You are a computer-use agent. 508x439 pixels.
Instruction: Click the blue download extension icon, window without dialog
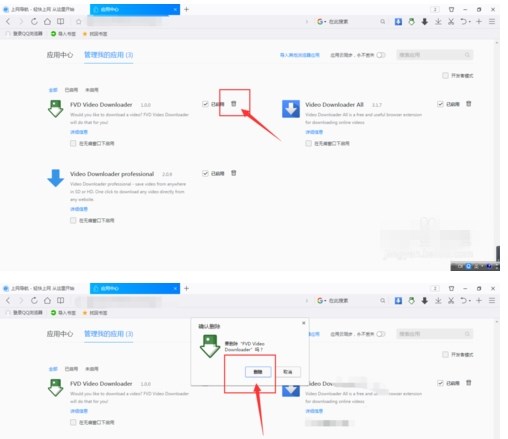pyautogui.click(x=398, y=22)
